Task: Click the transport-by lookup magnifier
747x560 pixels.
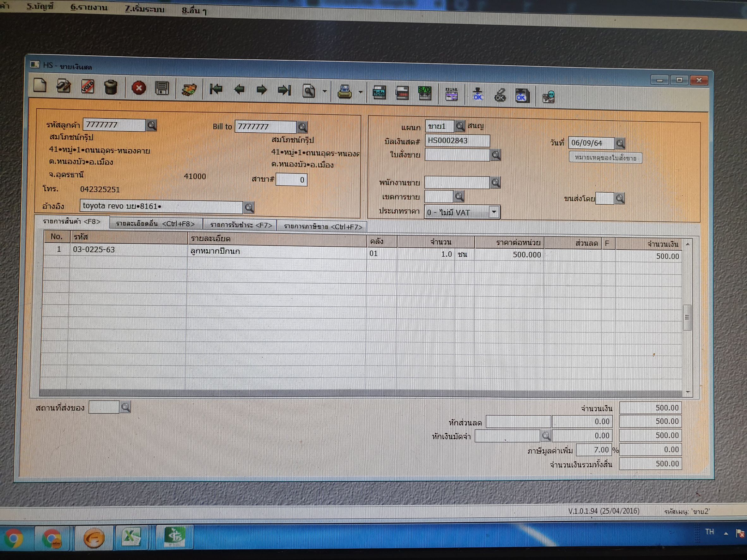Action: pos(620,198)
